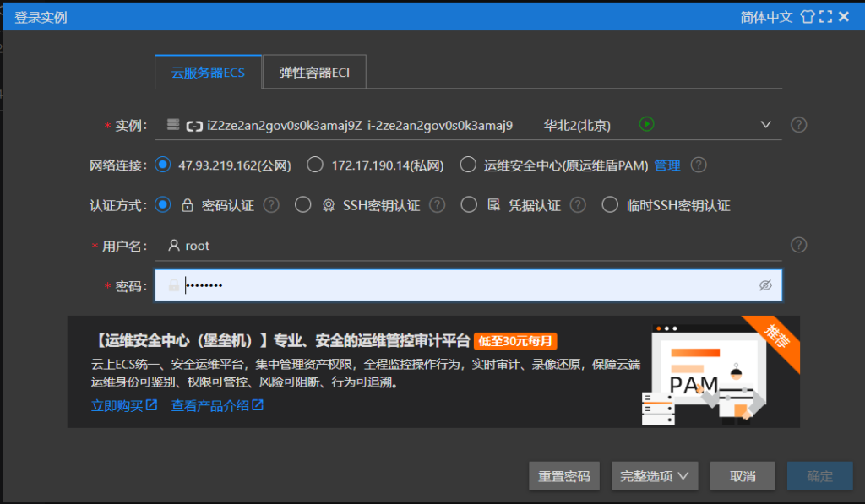Click help icon after SSH密钥认证

(x=437, y=205)
